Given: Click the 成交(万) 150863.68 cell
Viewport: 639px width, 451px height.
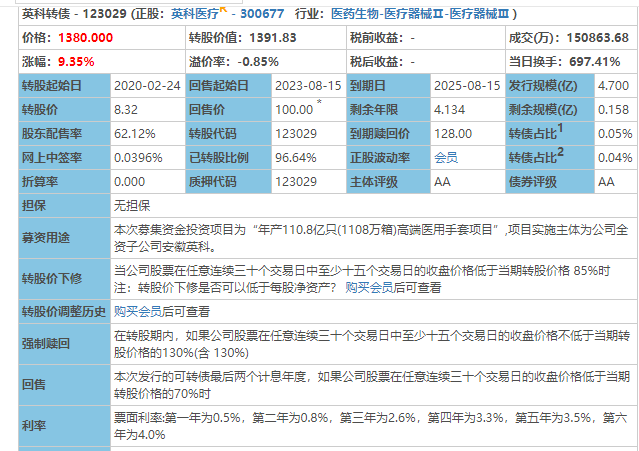Looking at the screenshot, I should [x=571, y=38].
